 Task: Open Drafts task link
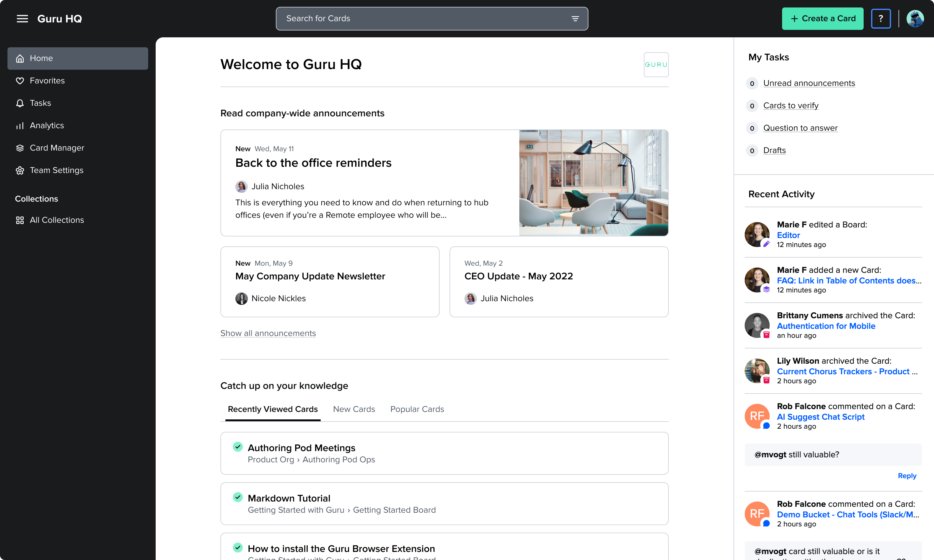[x=774, y=151]
